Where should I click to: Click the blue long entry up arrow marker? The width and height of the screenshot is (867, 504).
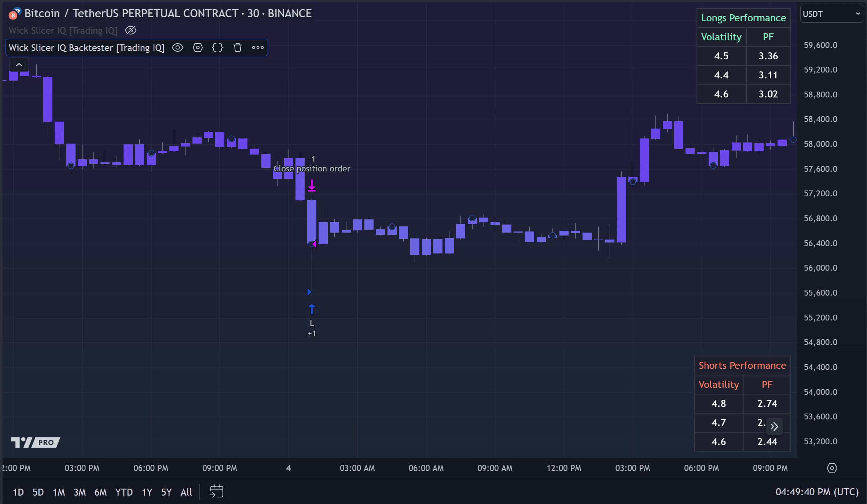pos(312,309)
